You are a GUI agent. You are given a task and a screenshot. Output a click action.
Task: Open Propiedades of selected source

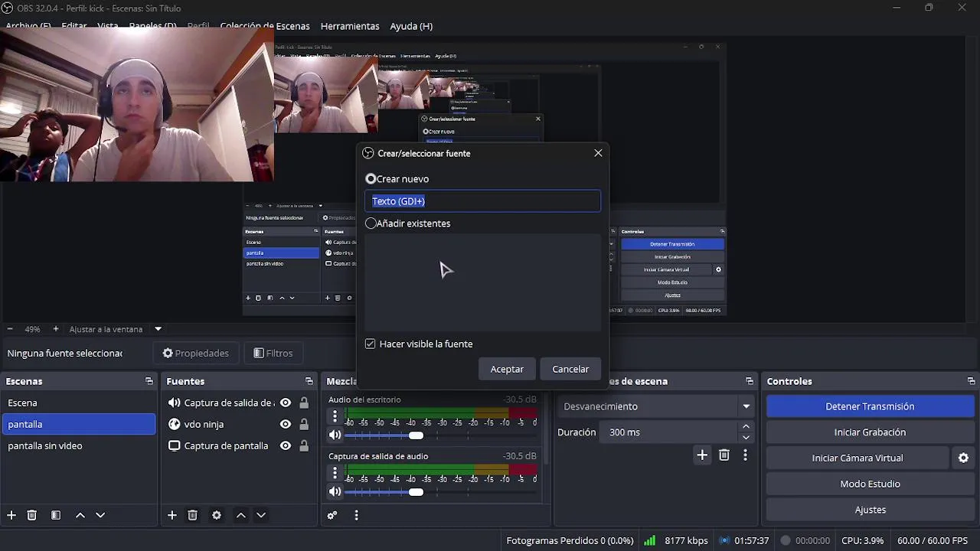click(196, 353)
